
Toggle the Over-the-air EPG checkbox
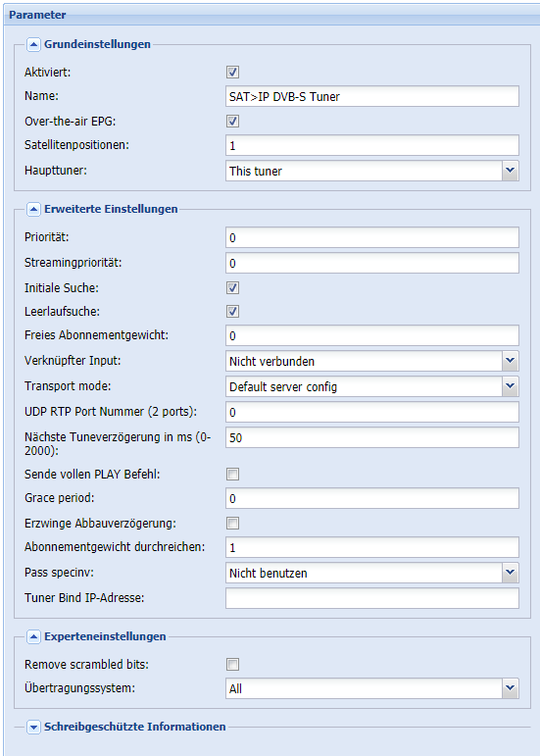point(232,121)
